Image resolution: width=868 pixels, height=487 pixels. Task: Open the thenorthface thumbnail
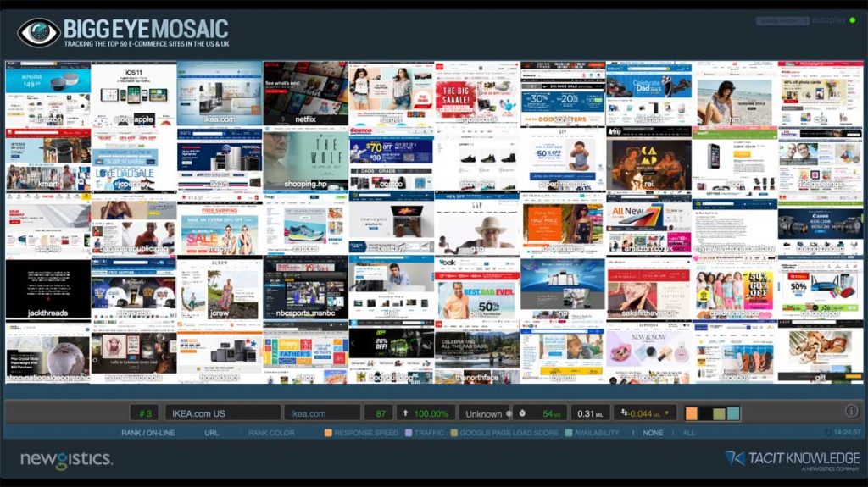tap(477, 352)
